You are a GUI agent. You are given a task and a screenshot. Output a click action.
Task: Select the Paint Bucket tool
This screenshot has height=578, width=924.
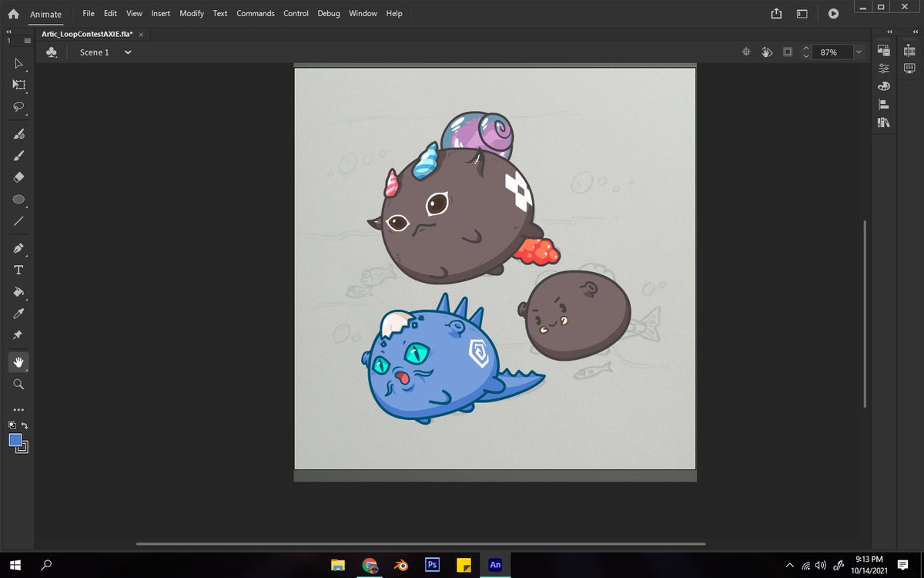coord(19,292)
